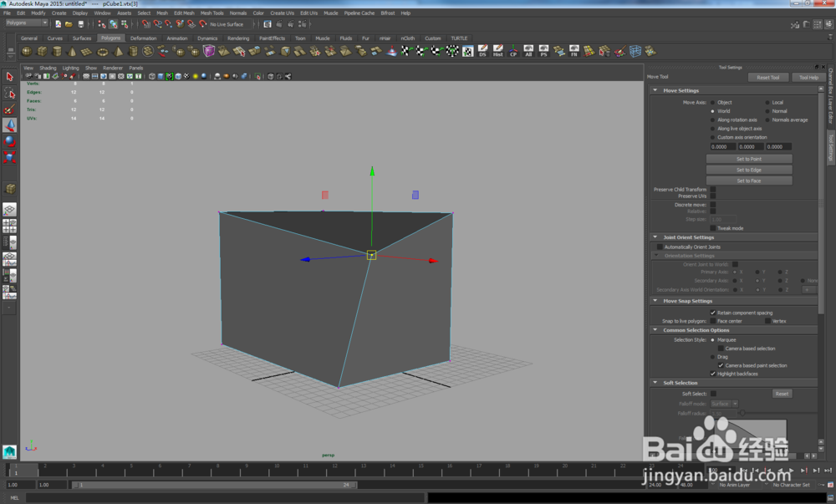
Task: Open the Falloff mode Surface dropdown
Action: (724, 404)
